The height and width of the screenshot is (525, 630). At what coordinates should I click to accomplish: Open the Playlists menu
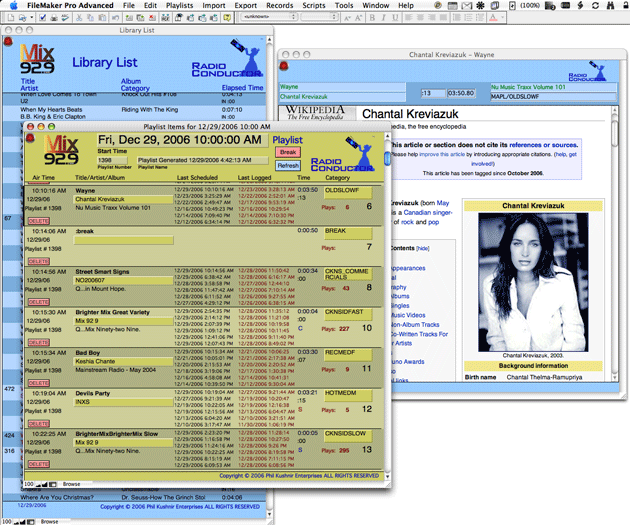[x=179, y=5]
